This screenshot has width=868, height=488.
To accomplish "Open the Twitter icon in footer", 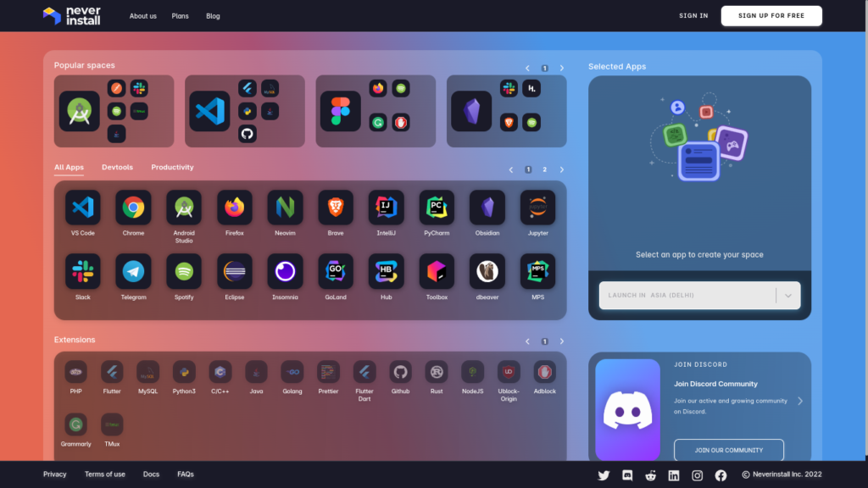I will tap(604, 475).
